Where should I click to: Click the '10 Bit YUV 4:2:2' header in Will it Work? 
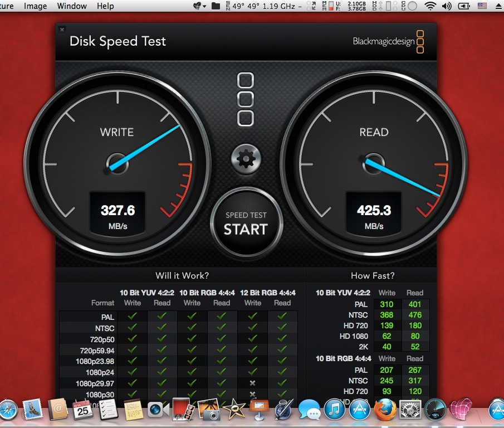(147, 293)
